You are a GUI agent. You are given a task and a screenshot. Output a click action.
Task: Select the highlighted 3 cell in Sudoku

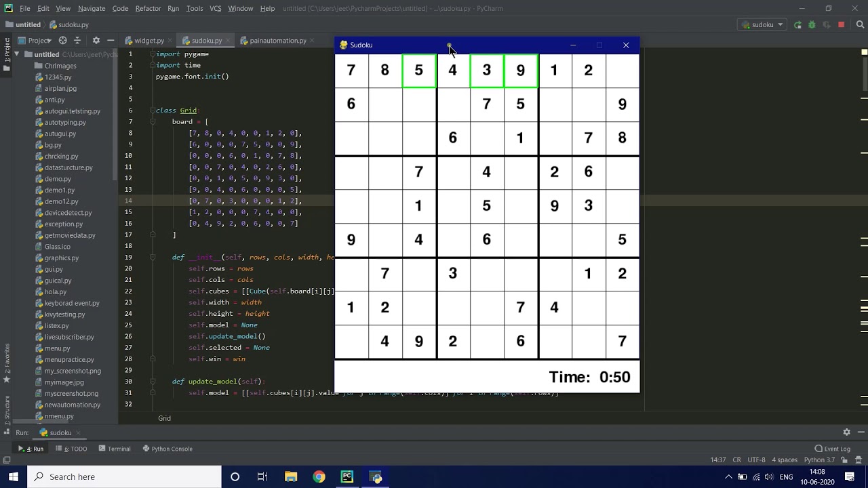[x=487, y=71]
